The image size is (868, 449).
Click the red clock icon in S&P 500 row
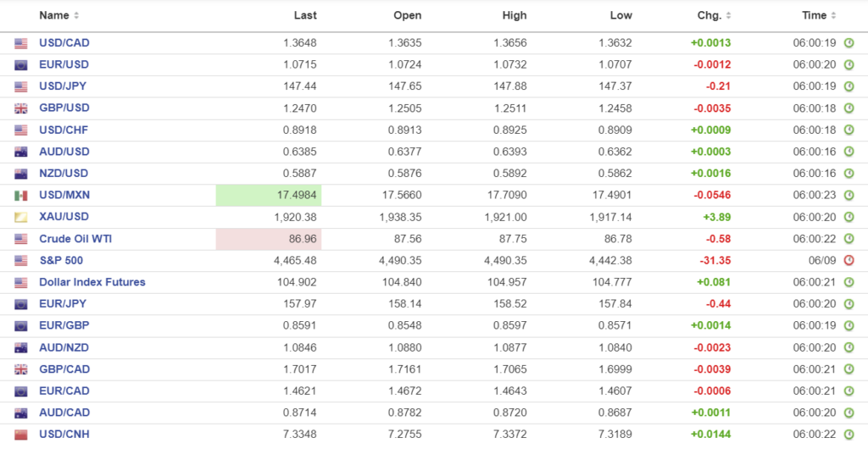[849, 261]
